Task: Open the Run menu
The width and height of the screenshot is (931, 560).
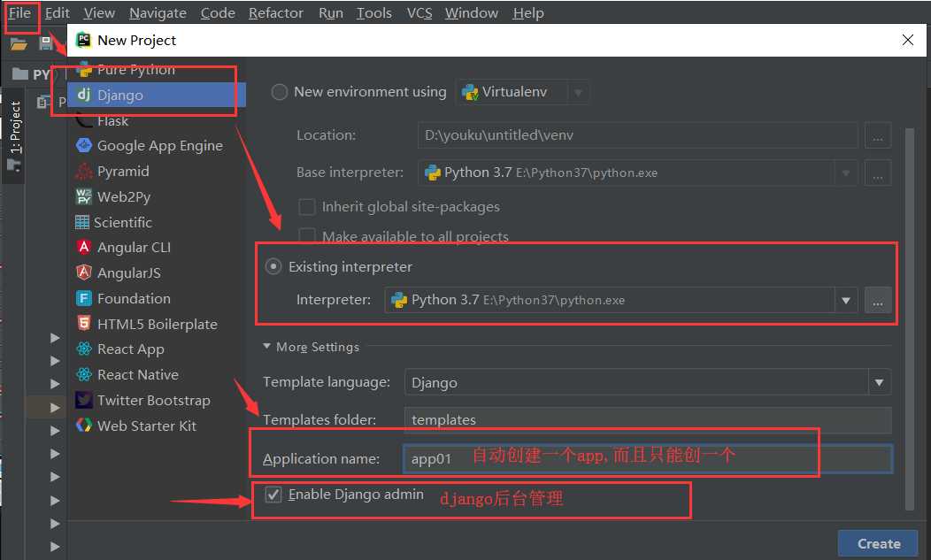Action: pos(331,12)
